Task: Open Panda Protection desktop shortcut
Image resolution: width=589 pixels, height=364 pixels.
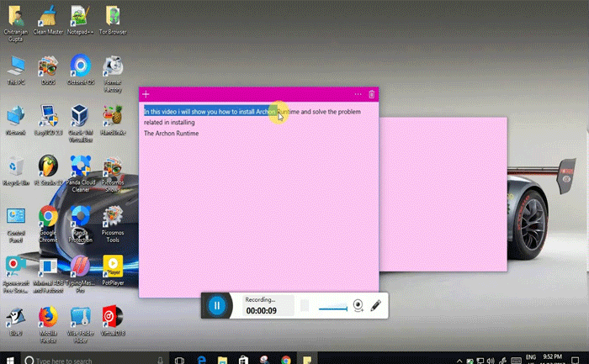Action: 81,224
